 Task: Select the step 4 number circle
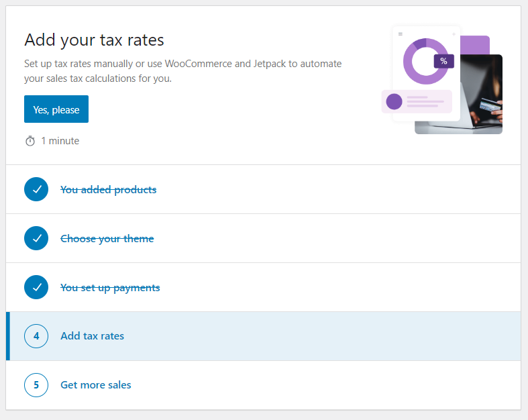(x=36, y=336)
